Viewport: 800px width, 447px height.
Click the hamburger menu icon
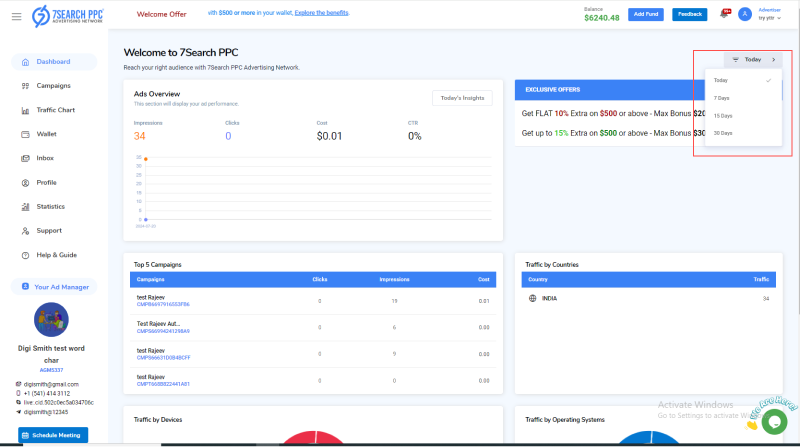pos(16,16)
